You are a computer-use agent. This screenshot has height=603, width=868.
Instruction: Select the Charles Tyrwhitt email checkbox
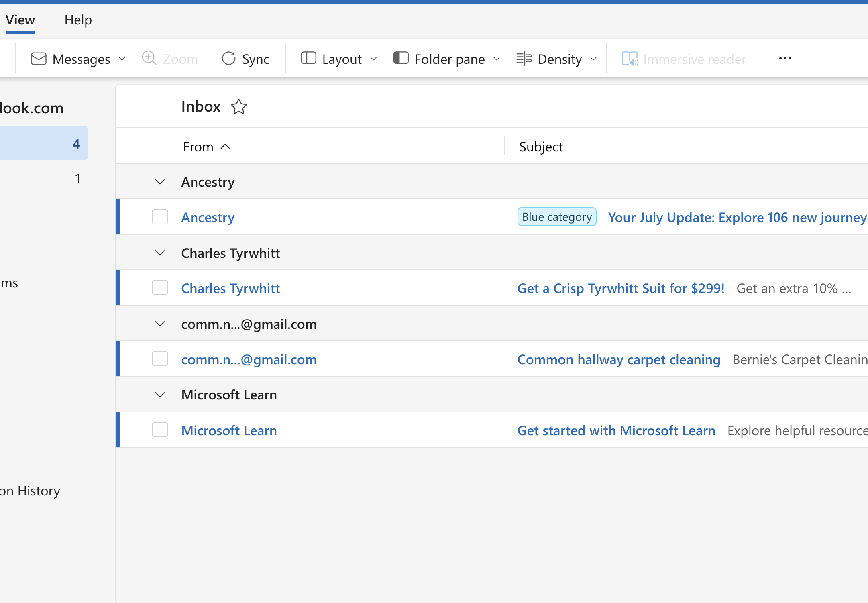160,288
